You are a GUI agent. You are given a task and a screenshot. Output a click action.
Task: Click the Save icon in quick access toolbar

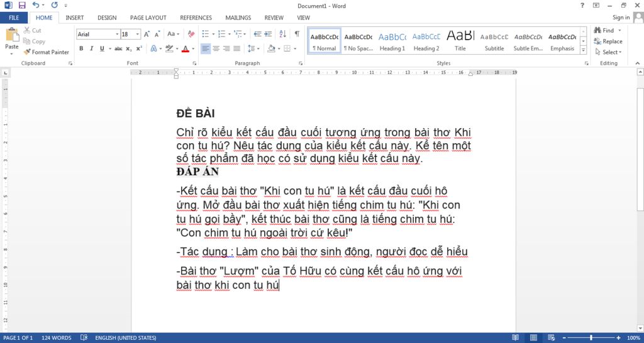pos(22,6)
